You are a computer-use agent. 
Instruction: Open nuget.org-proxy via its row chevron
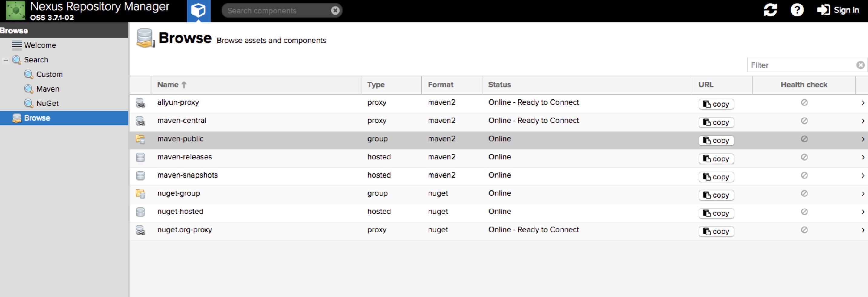[863, 230]
